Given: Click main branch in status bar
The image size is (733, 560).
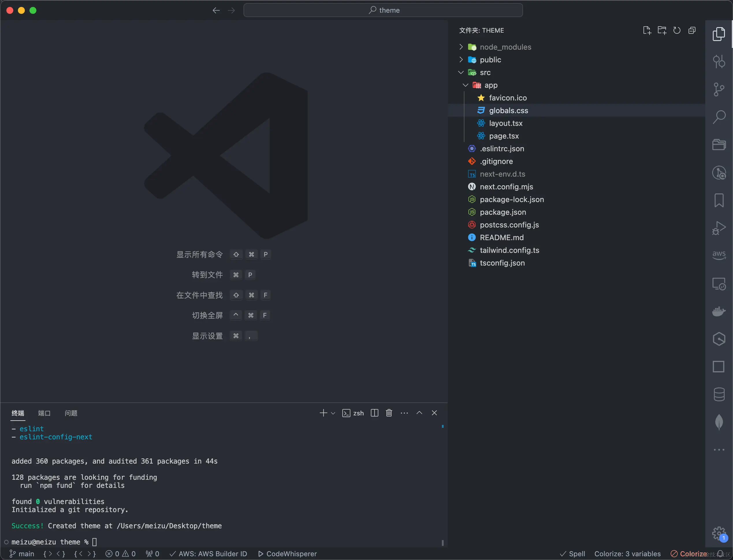Looking at the screenshot, I should 22,554.
